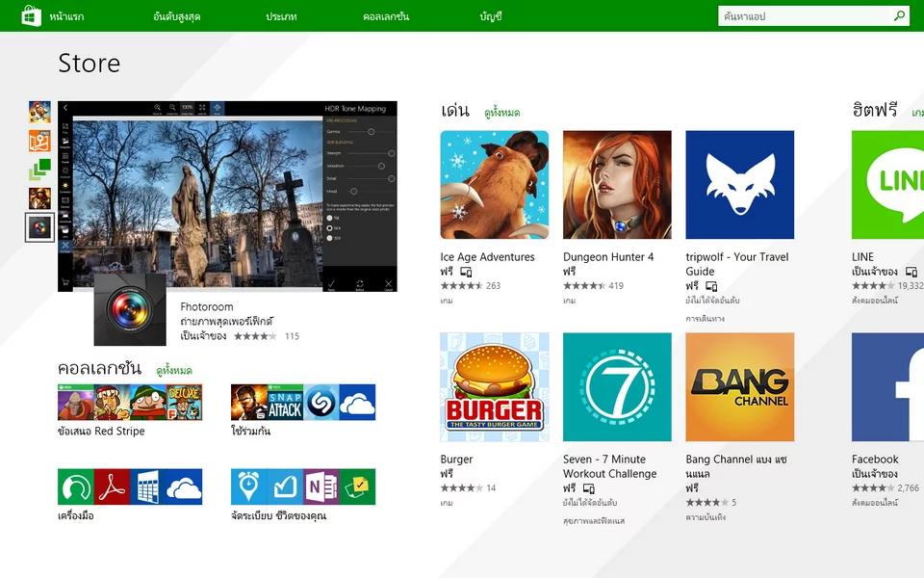Select the green squares spotlight thumbnail
Screen dimensions: 924x578
click(x=40, y=170)
